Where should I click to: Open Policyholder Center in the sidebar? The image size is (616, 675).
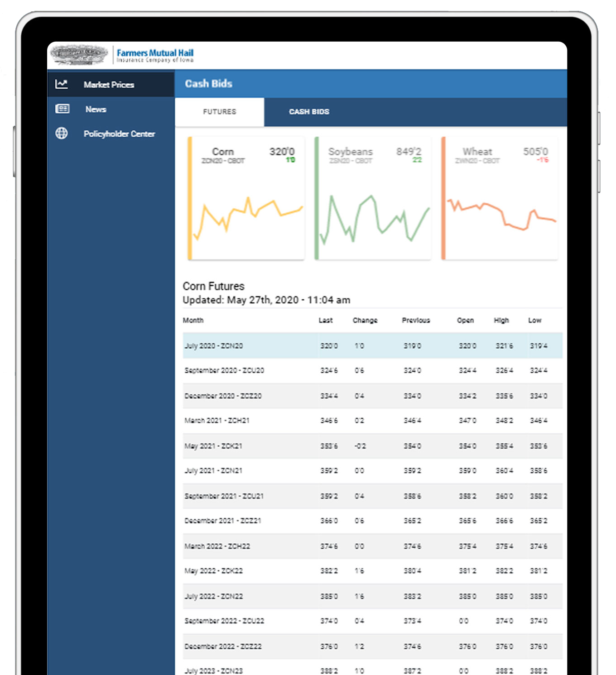click(x=111, y=134)
